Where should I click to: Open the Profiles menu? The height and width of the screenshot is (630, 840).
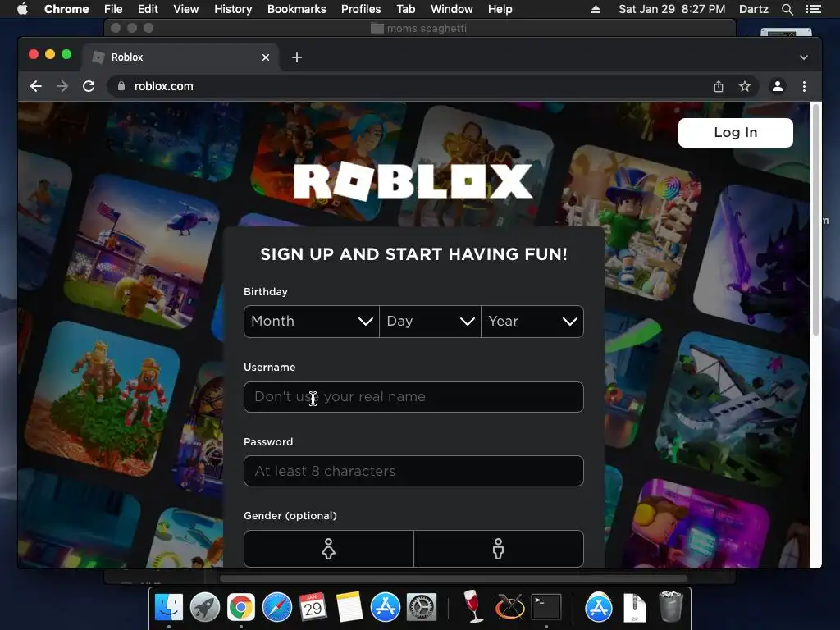click(361, 9)
